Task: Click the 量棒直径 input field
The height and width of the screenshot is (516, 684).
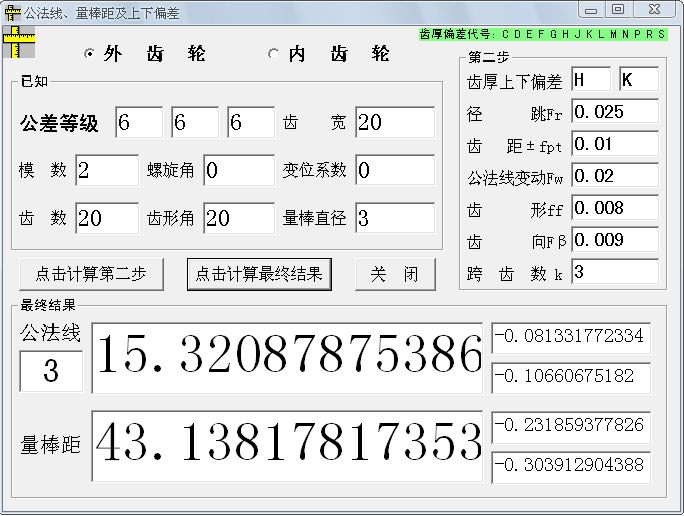Action: tap(395, 218)
